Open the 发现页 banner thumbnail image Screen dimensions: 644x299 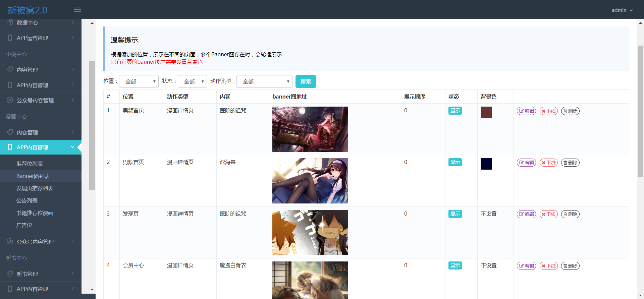coord(310,232)
